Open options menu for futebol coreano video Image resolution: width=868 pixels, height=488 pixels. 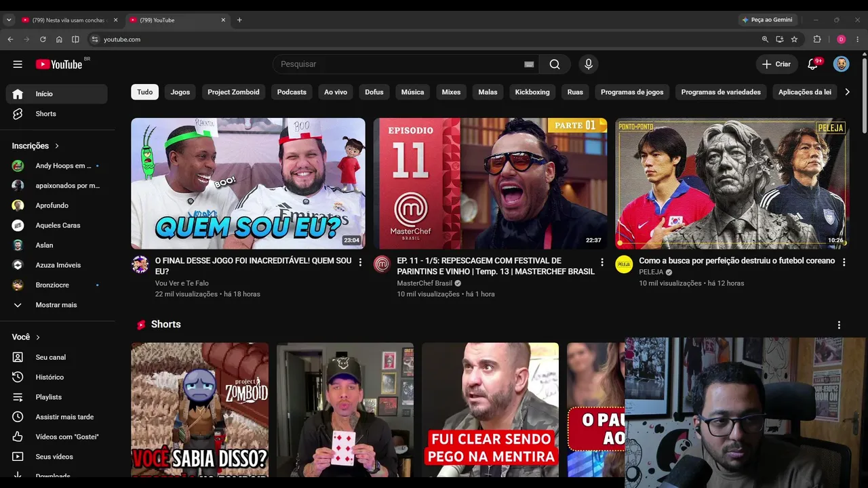(844, 262)
